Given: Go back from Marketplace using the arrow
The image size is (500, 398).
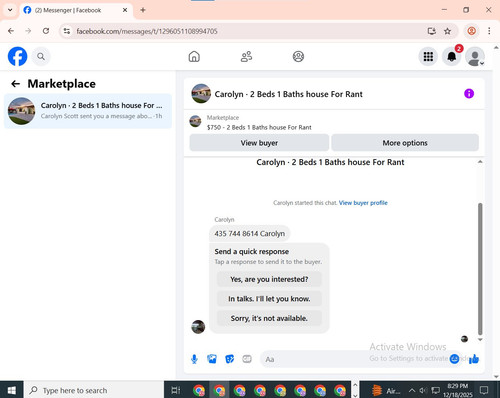Looking at the screenshot, I should click(15, 84).
